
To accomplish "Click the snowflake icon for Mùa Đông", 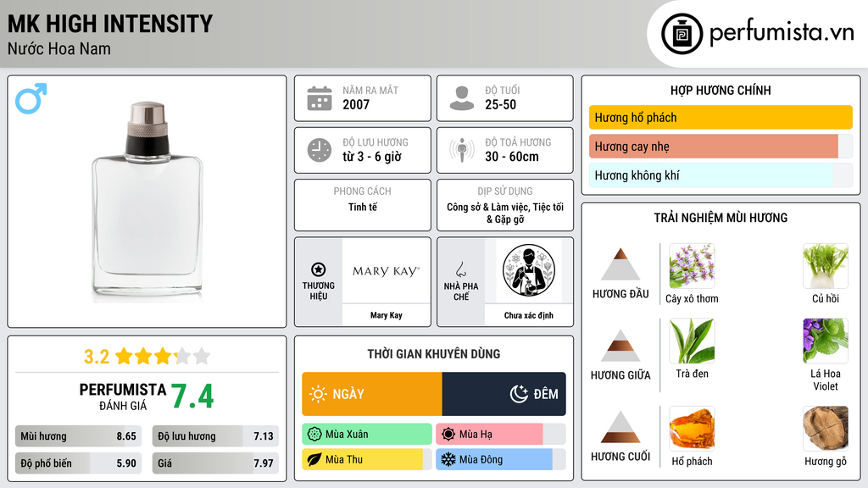I will click(448, 459).
